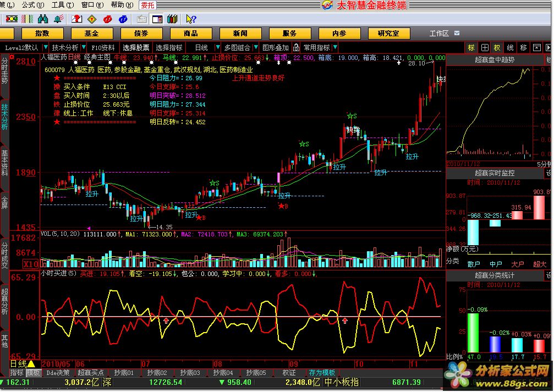The height and width of the screenshot is (392, 554).
Task: Click the 服务 yellow button
Action: [x=290, y=34]
